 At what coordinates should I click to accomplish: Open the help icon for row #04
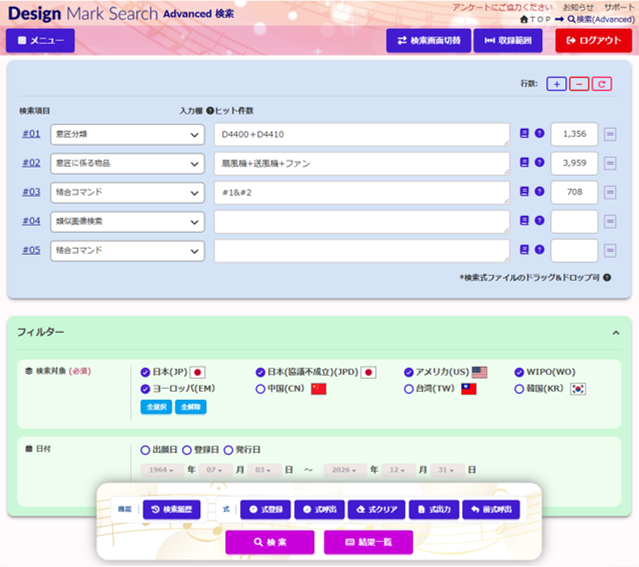540,221
